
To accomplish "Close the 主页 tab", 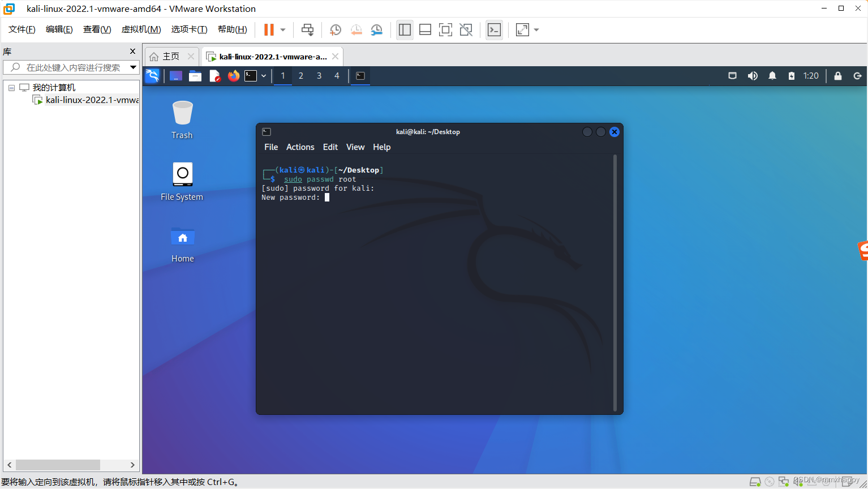I will coord(191,57).
